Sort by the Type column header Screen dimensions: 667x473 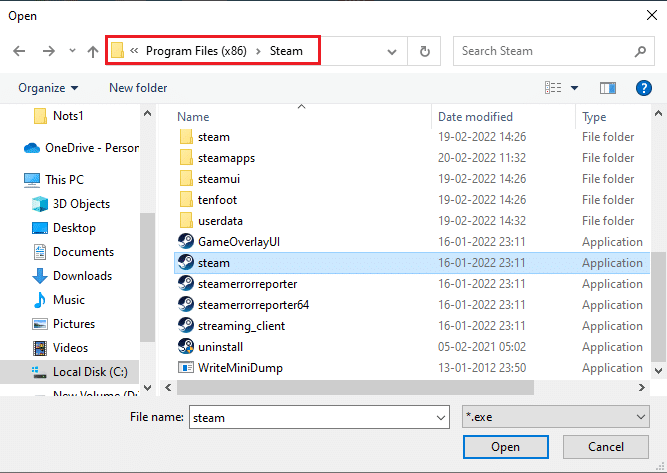[x=594, y=117]
